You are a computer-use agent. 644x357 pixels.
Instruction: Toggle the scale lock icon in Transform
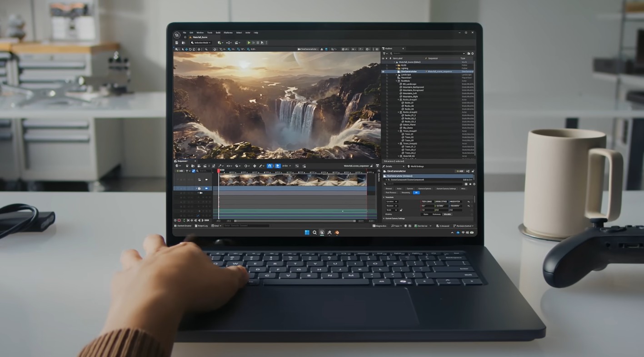[401, 210]
